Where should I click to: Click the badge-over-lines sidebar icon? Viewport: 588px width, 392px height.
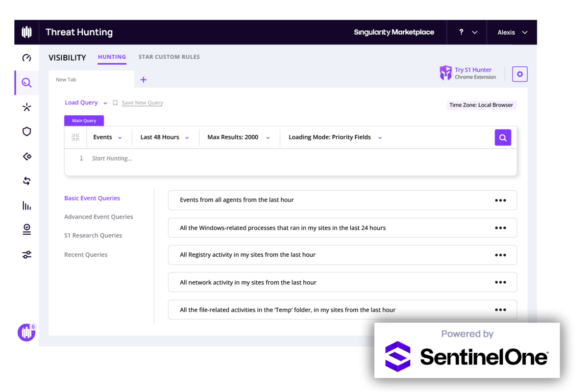pyautogui.click(x=26, y=229)
